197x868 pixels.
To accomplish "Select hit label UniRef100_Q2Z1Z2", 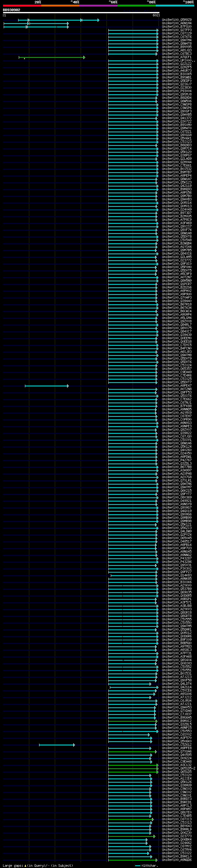I will click(177, 64).
